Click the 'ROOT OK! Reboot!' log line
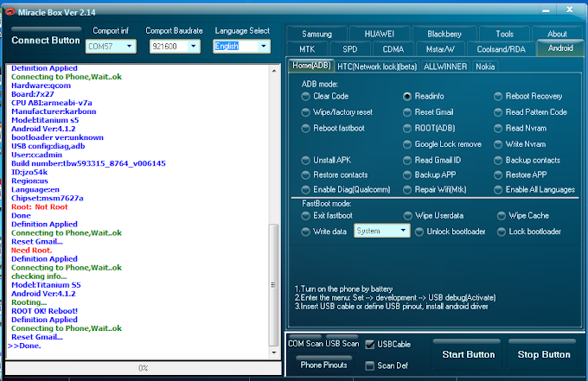The image size is (588, 381). coord(44,311)
